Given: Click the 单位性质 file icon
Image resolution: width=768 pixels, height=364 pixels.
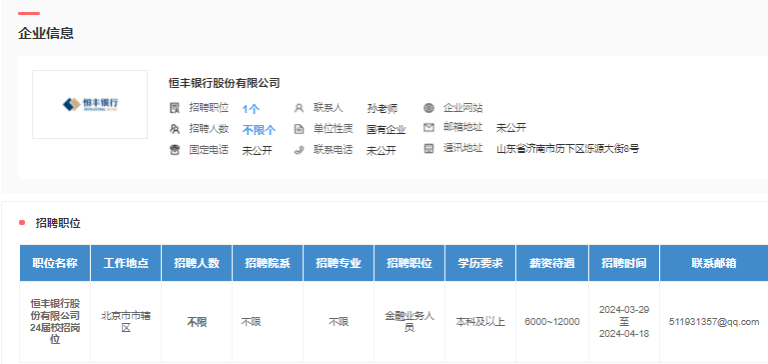Looking at the screenshot, I should coord(299,129).
